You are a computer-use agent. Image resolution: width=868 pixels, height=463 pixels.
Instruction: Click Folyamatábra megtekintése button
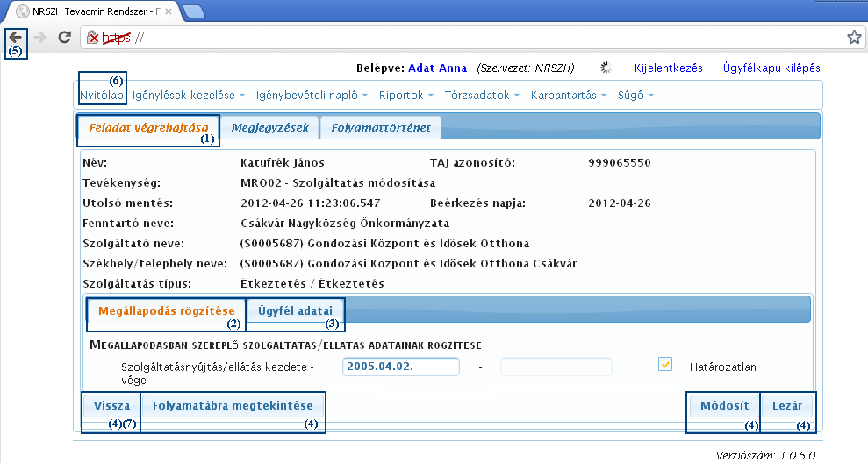click(x=233, y=406)
